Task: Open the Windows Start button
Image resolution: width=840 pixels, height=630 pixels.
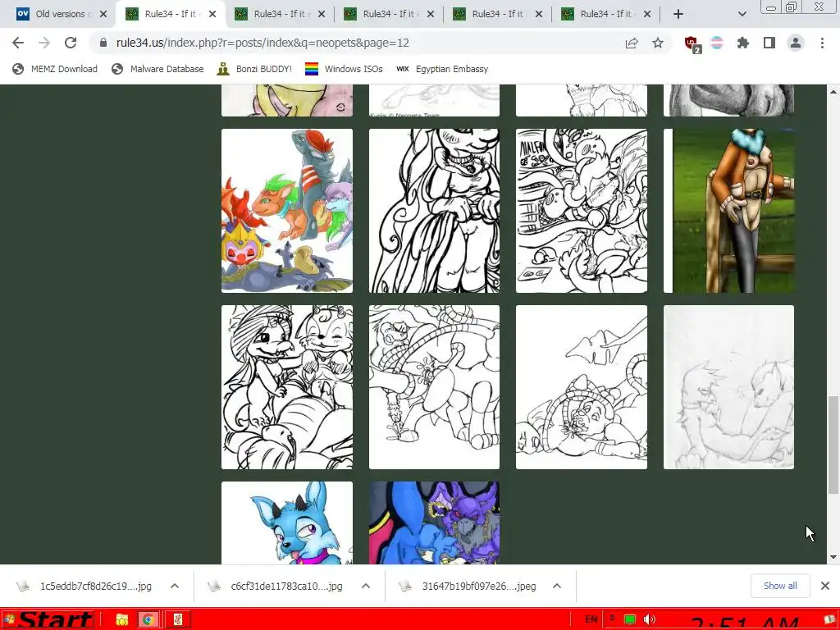Action: (x=47, y=620)
